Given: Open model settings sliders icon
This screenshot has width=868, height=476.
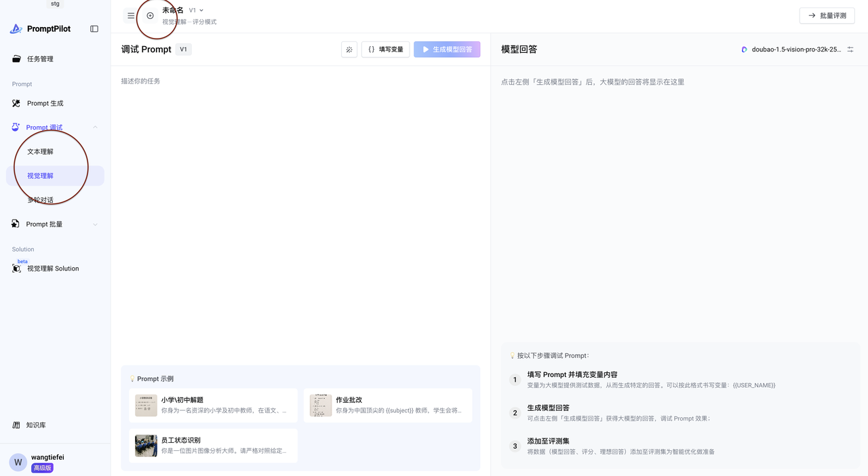Looking at the screenshot, I should coord(850,49).
